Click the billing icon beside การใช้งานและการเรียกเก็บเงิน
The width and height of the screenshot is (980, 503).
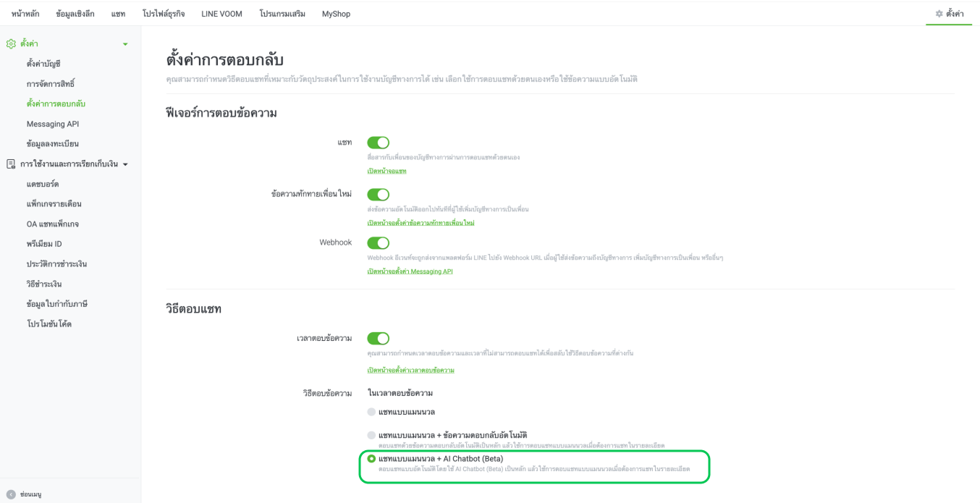pyautogui.click(x=11, y=164)
